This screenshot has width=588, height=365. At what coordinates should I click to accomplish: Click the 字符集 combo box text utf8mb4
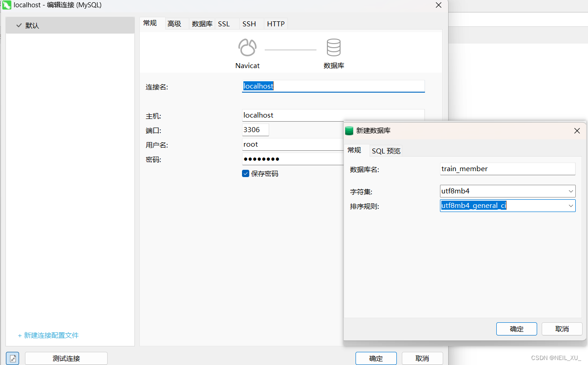point(455,191)
